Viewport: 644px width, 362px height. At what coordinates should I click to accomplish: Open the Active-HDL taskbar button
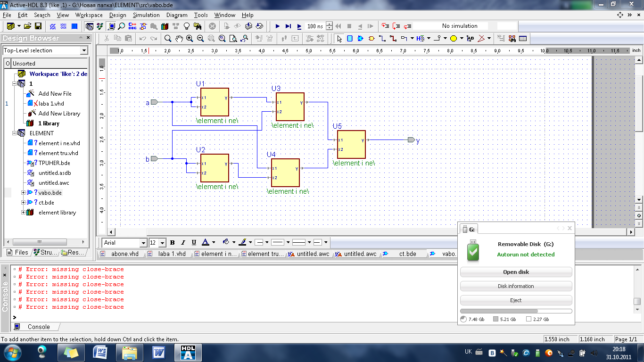188,352
